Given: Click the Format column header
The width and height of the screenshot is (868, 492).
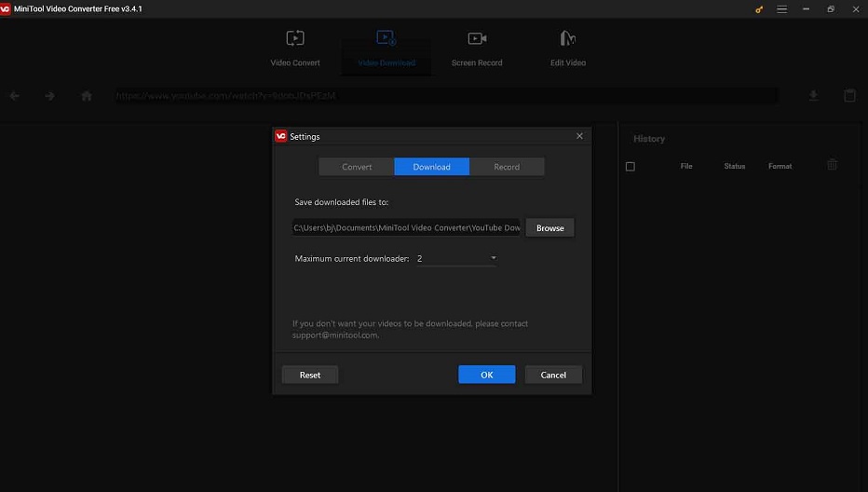Looking at the screenshot, I should tap(780, 166).
